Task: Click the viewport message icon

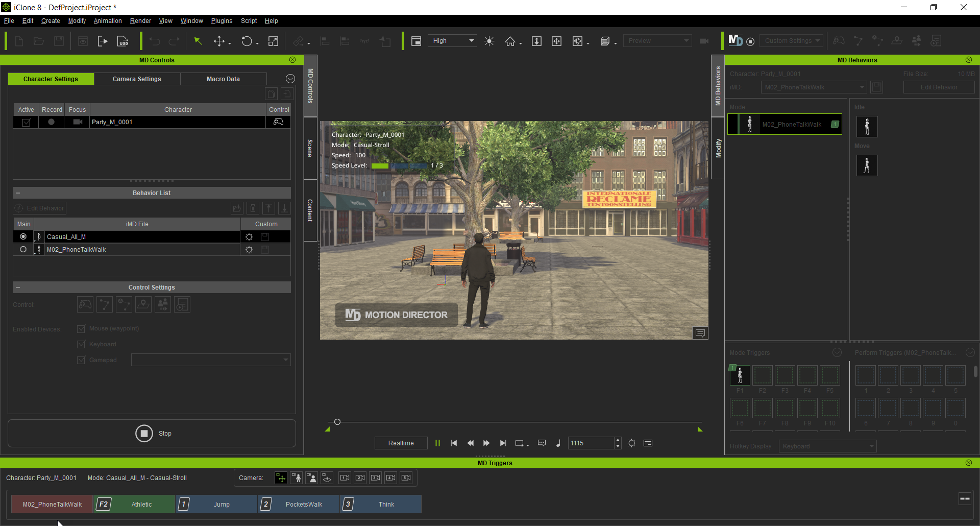Action: click(x=700, y=333)
